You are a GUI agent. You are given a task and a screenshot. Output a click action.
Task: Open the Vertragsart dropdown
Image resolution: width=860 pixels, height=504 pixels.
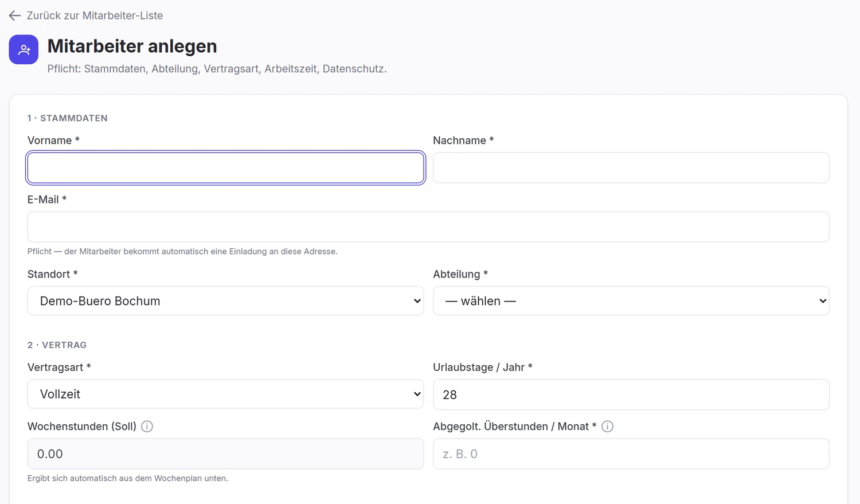tap(225, 394)
